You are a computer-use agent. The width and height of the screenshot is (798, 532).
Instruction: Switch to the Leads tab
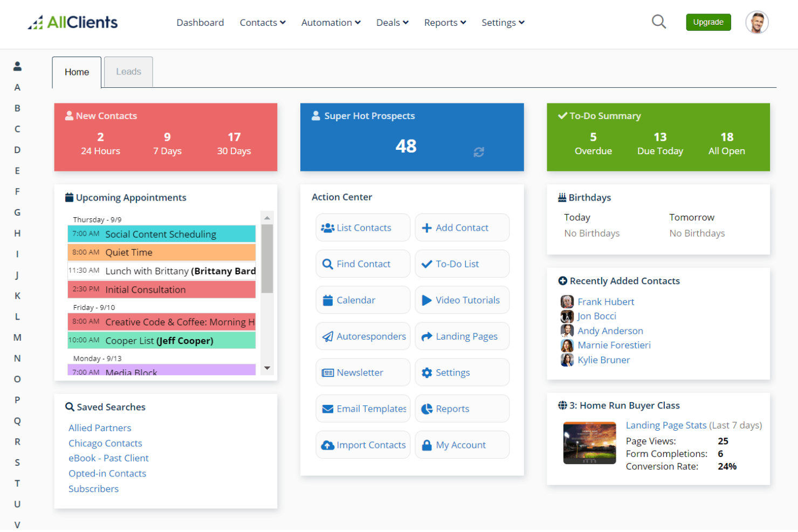128,72
